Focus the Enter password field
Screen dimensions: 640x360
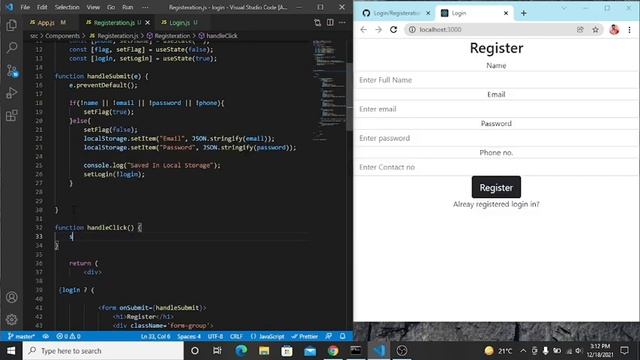tap(496, 138)
